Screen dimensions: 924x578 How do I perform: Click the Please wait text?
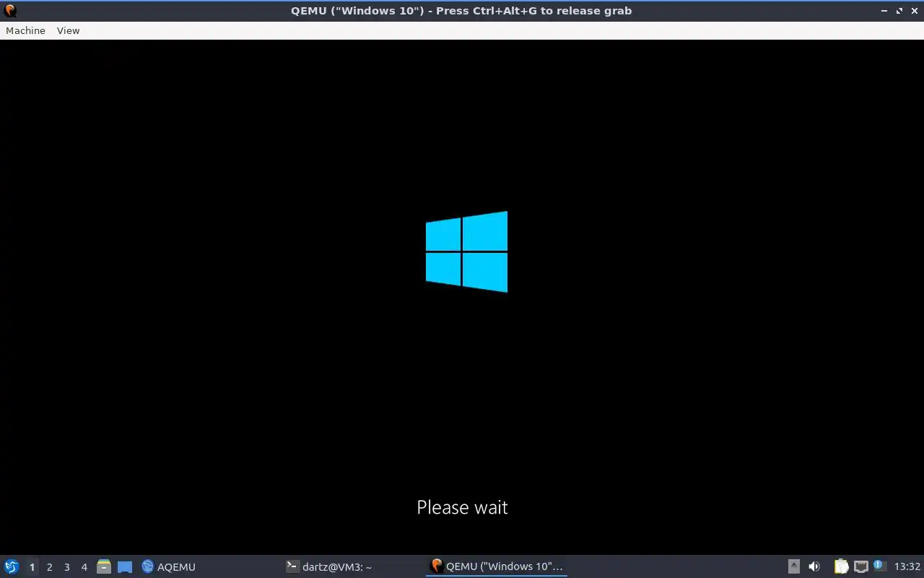462,507
